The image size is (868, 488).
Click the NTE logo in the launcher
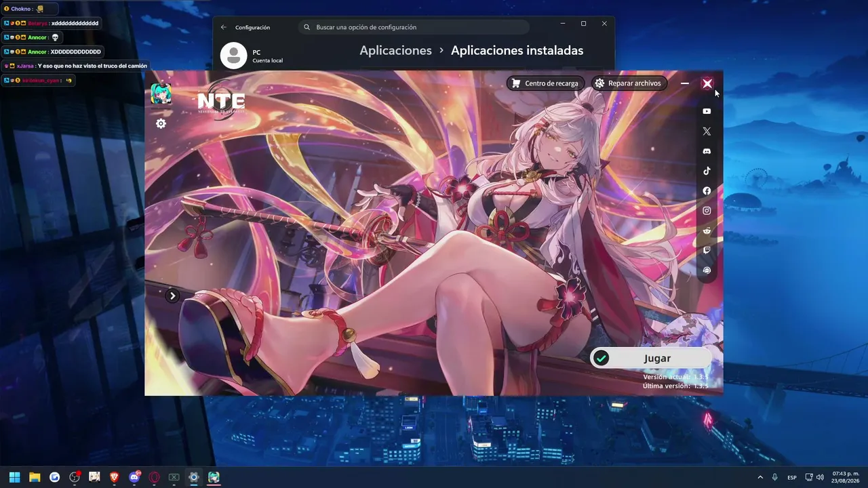[x=221, y=101]
